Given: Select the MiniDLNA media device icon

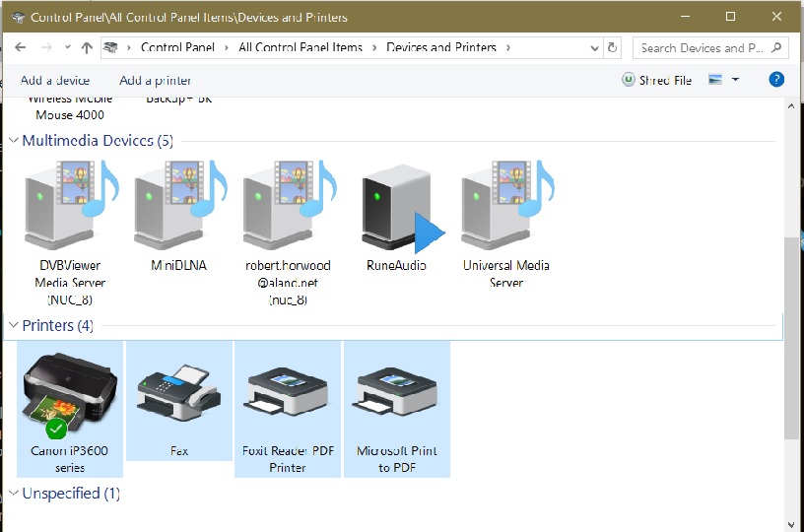Looking at the screenshot, I should click(180, 205).
